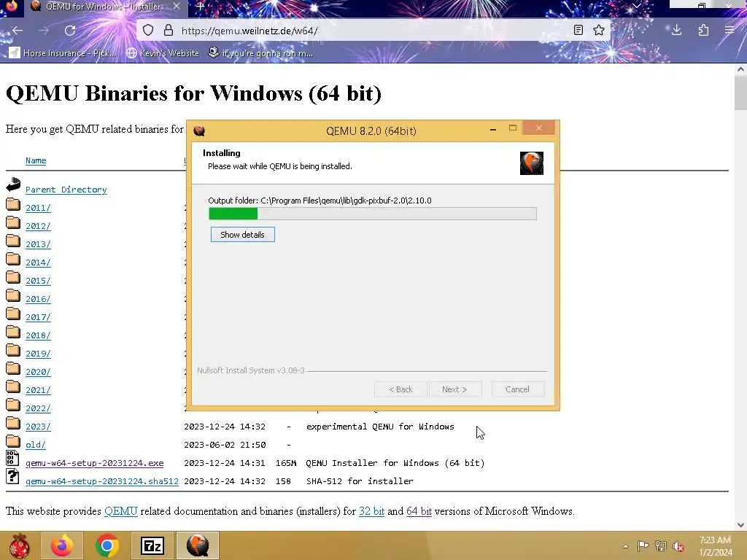
Task: Open the 2023/ folder link
Action: tap(38, 427)
